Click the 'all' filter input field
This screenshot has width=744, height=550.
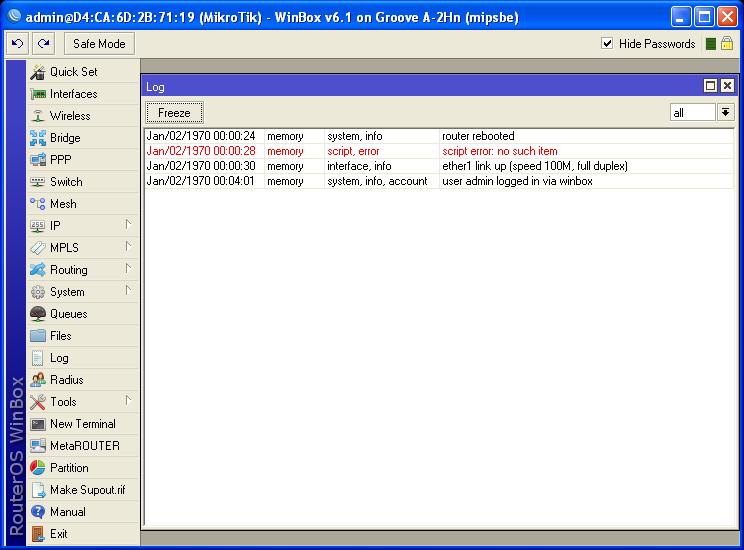[692, 112]
